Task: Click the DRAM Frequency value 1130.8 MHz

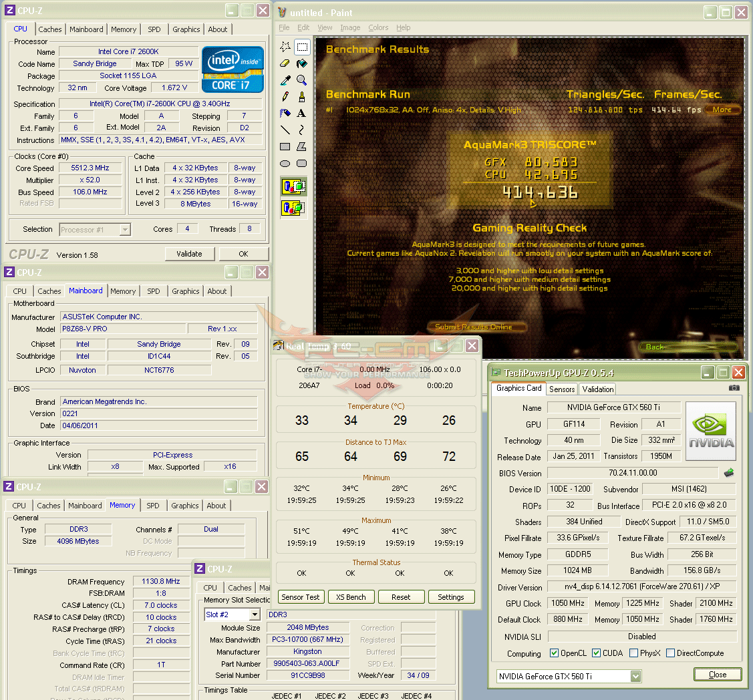Action: 161,581
